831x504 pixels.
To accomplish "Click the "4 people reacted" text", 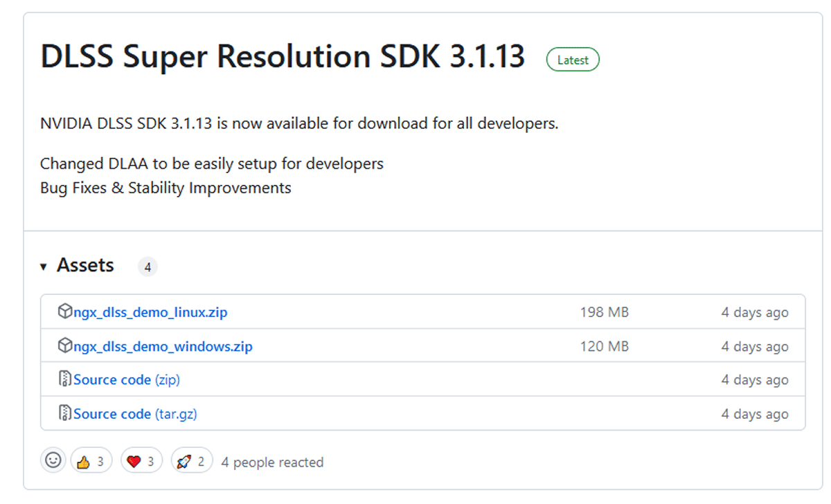I will tap(272, 462).
